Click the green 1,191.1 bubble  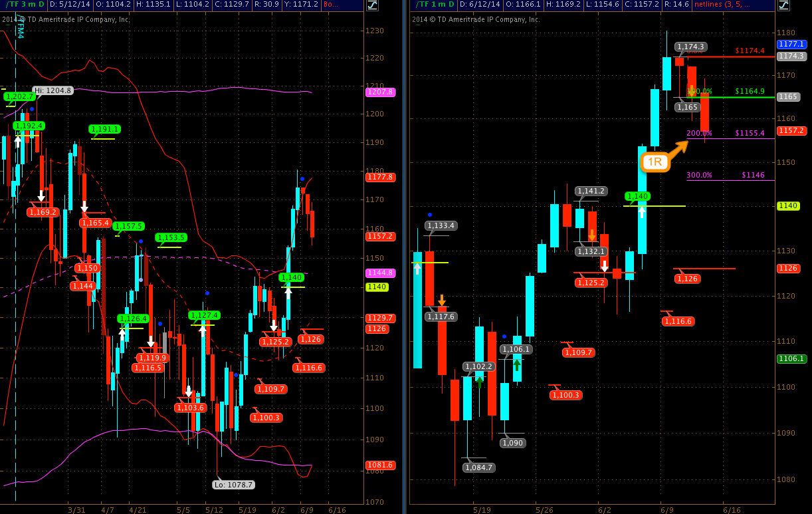(x=105, y=129)
